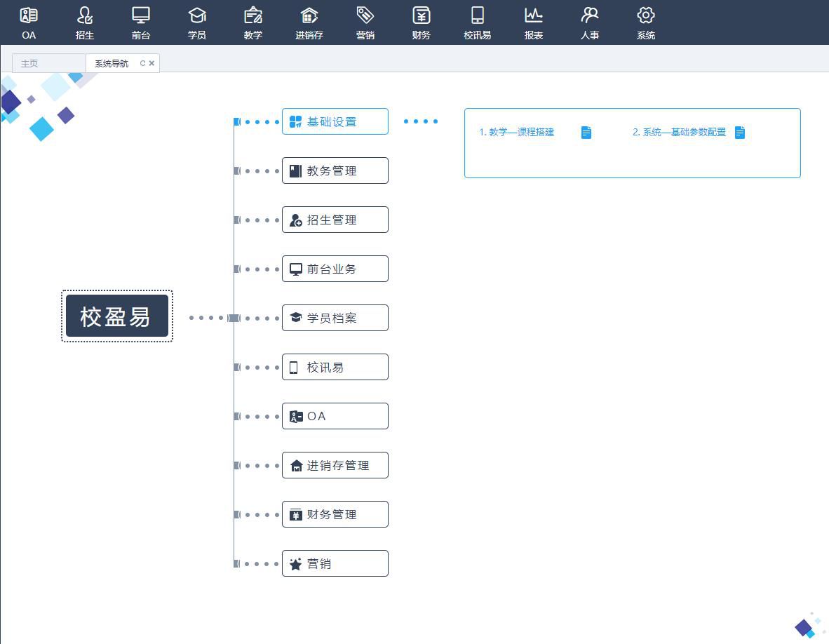This screenshot has height=644, width=829.
Task: Select the 校讯易 node in the tree
Action: coord(335,368)
